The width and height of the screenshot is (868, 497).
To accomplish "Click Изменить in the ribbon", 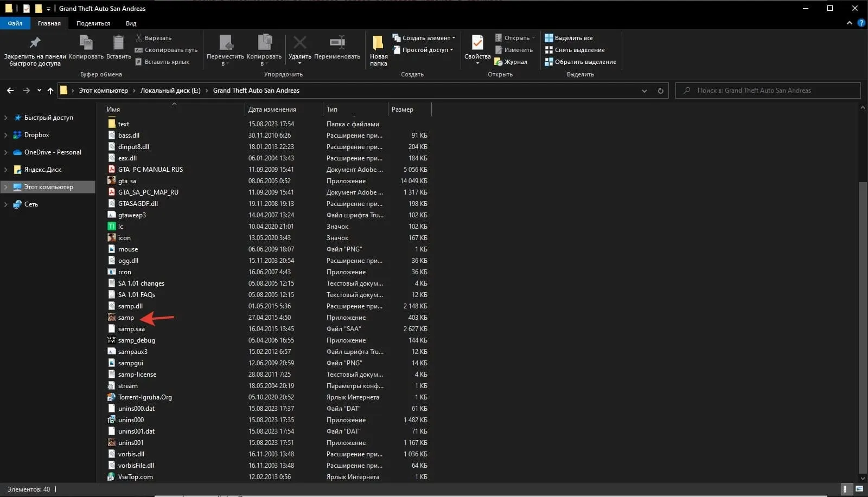I will [514, 50].
